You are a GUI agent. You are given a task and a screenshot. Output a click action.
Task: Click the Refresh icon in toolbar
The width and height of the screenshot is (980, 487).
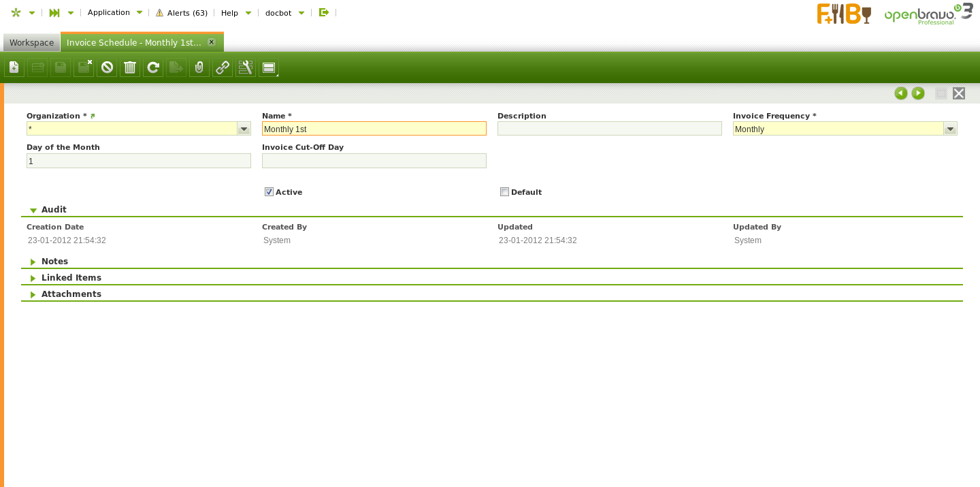[153, 67]
